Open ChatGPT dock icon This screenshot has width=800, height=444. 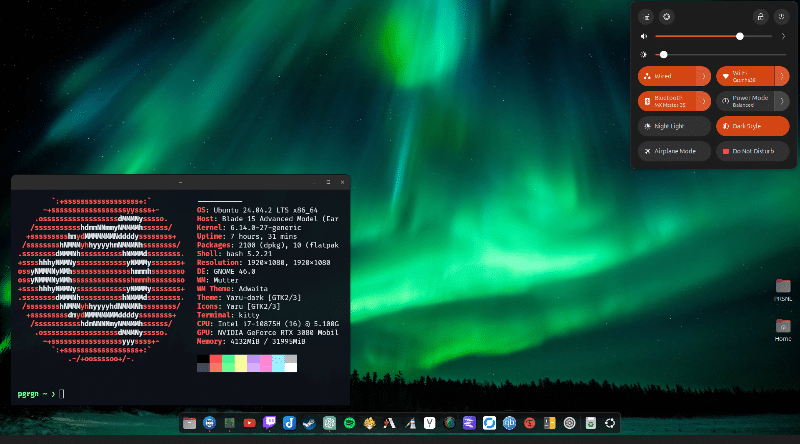[329, 423]
